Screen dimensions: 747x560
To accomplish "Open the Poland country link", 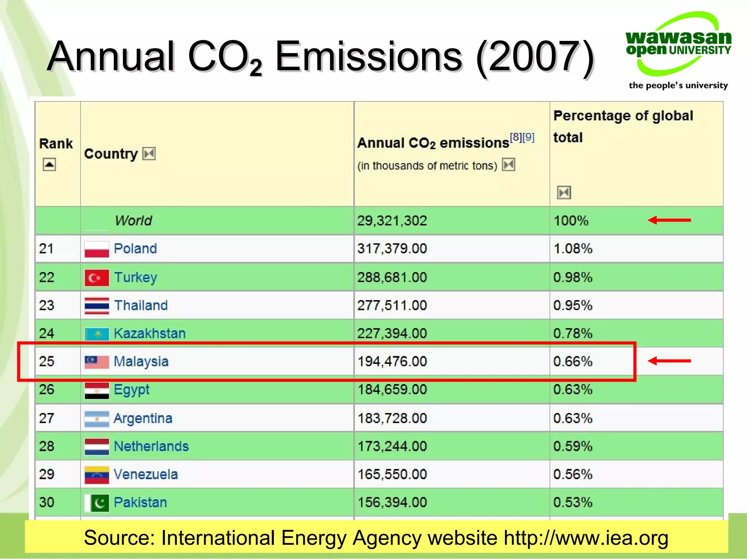I will click(135, 249).
